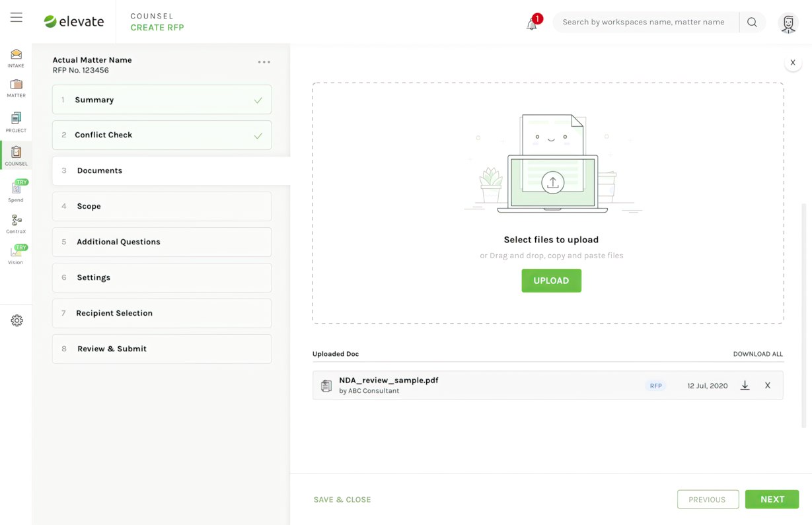812x525 pixels.
Task: View notifications via bell icon
Action: click(533, 22)
